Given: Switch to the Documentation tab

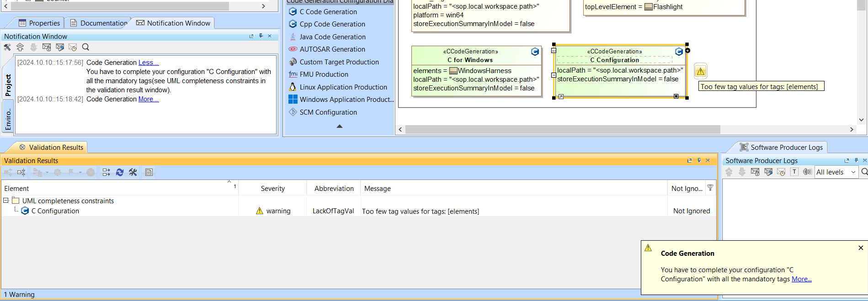Looking at the screenshot, I should pos(99,23).
